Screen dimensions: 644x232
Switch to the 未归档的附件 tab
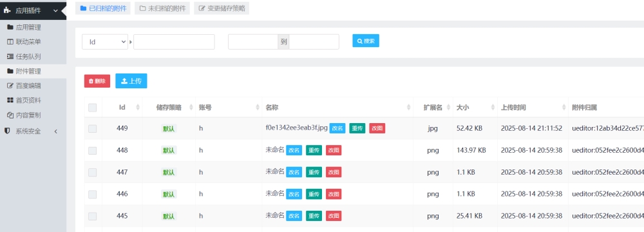[162, 8]
